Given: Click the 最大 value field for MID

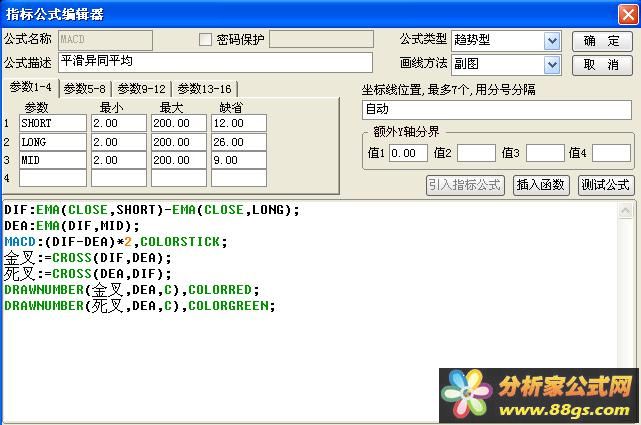Looking at the screenshot, I should [x=179, y=160].
